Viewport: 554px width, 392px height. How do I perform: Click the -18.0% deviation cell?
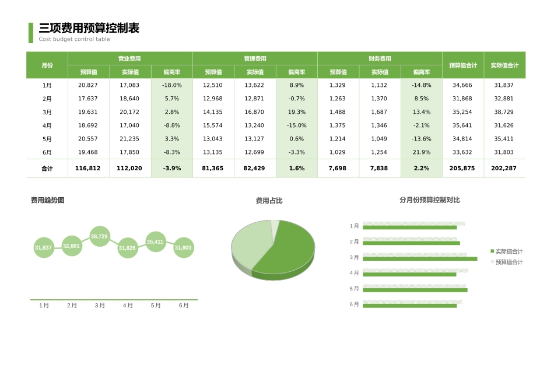point(171,85)
